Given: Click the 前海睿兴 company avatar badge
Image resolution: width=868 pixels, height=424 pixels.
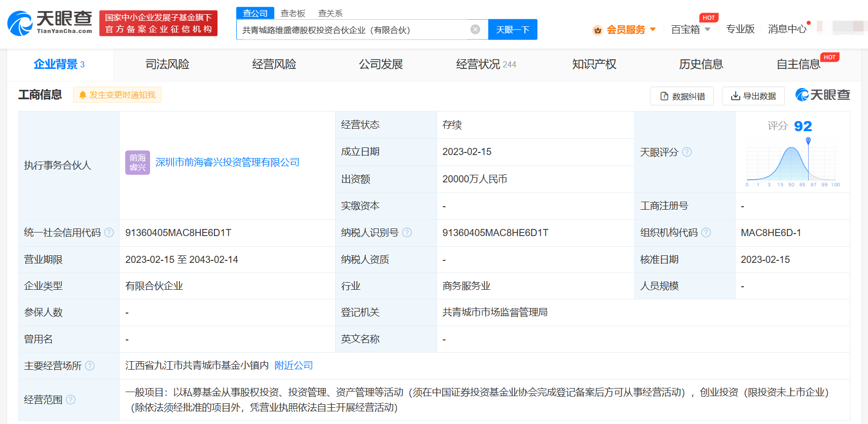Looking at the screenshot, I should [x=137, y=163].
